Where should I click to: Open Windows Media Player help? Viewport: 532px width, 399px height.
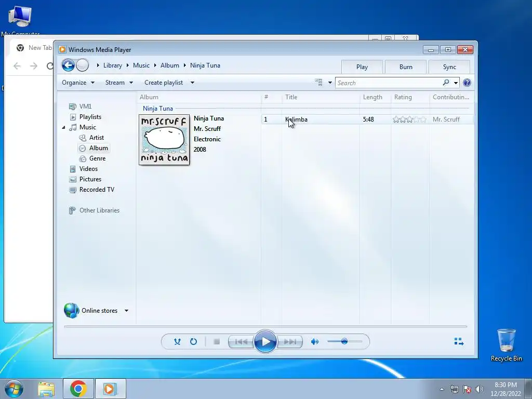pyautogui.click(x=467, y=83)
